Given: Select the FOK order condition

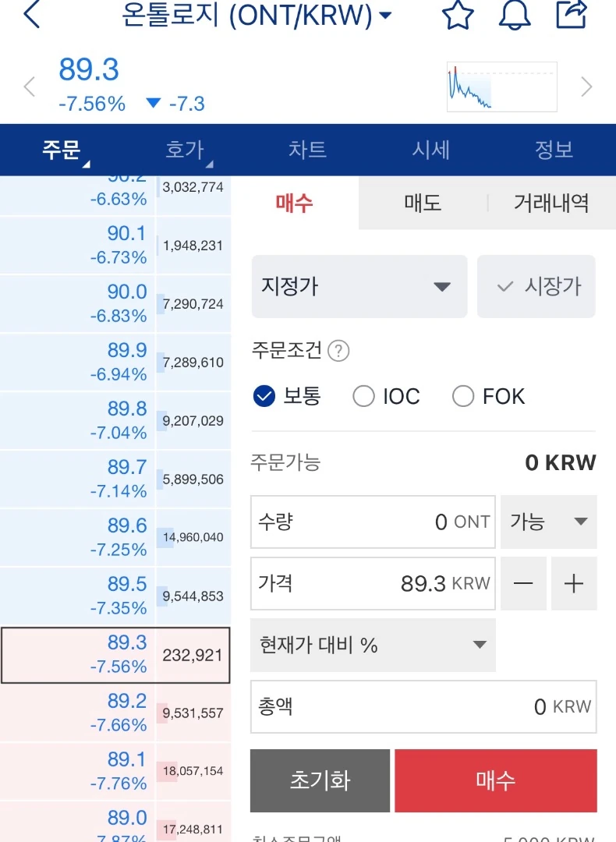Looking at the screenshot, I should pyautogui.click(x=489, y=396).
